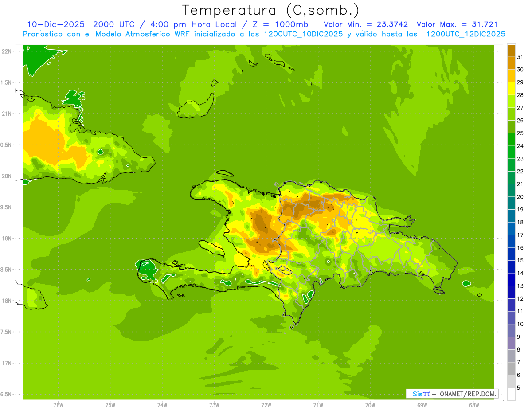Select the date text '10-Dic-2025'
Image resolution: width=532 pixels, height=411 pixels.
click(56, 24)
